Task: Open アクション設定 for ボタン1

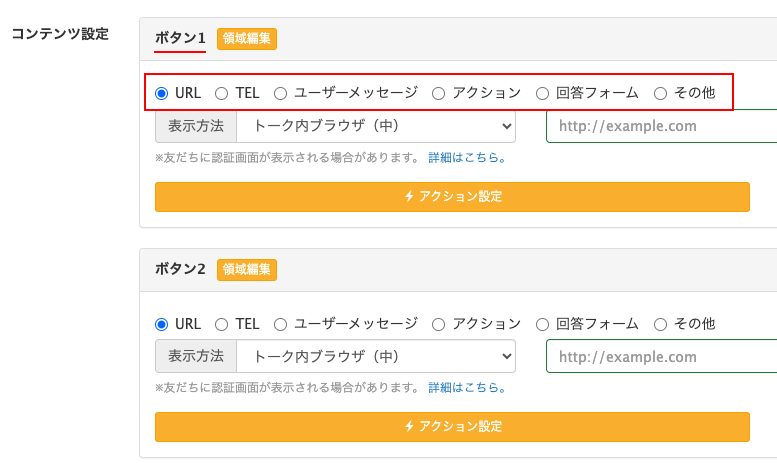Action: (452, 197)
